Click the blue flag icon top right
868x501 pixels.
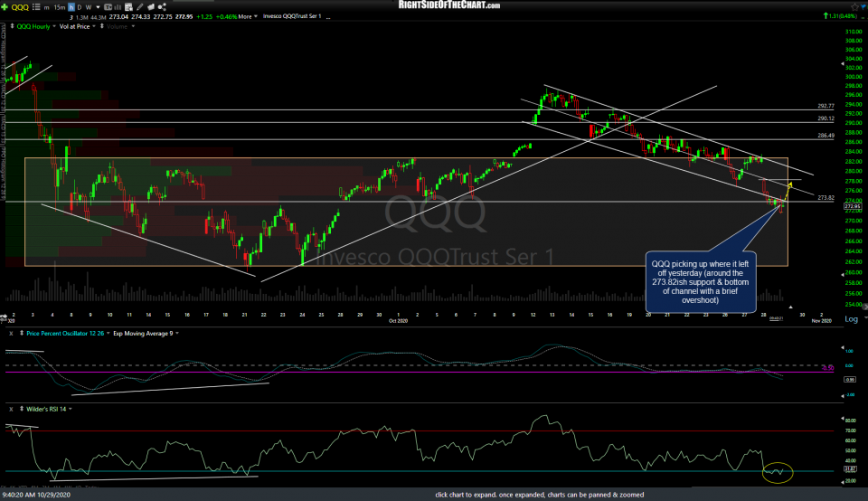coord(863,6)
